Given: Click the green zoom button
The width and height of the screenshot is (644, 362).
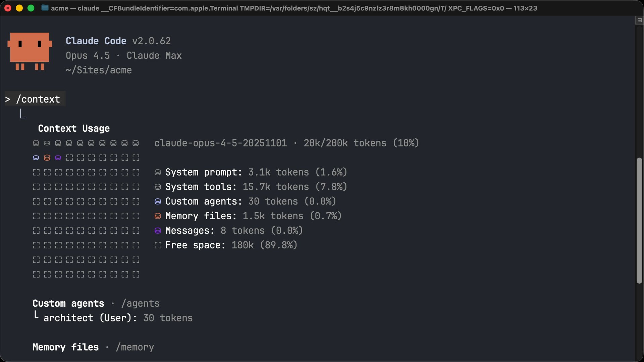Looking at the screenshot, I should pos(31,8).
